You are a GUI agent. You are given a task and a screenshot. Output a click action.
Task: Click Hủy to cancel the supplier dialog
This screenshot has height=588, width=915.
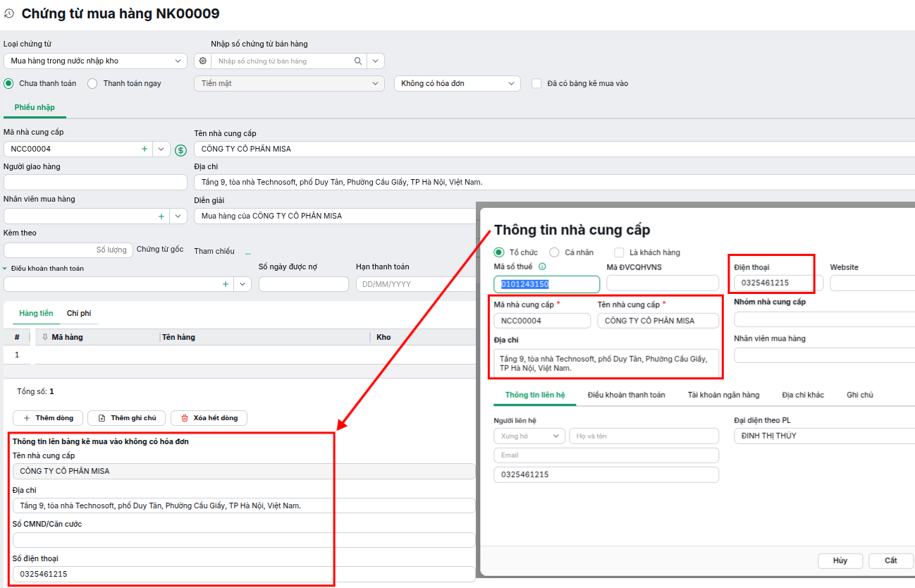[x=840, y=561]
